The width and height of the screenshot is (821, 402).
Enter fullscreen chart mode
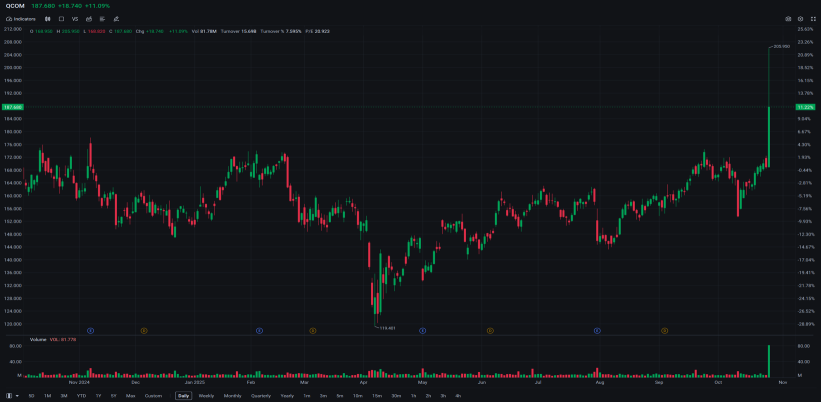point(813,19)
